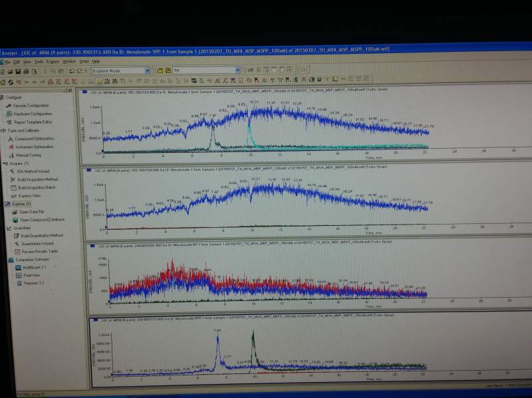
Task: Open the TH project dropdown
Action: [238, 70]
